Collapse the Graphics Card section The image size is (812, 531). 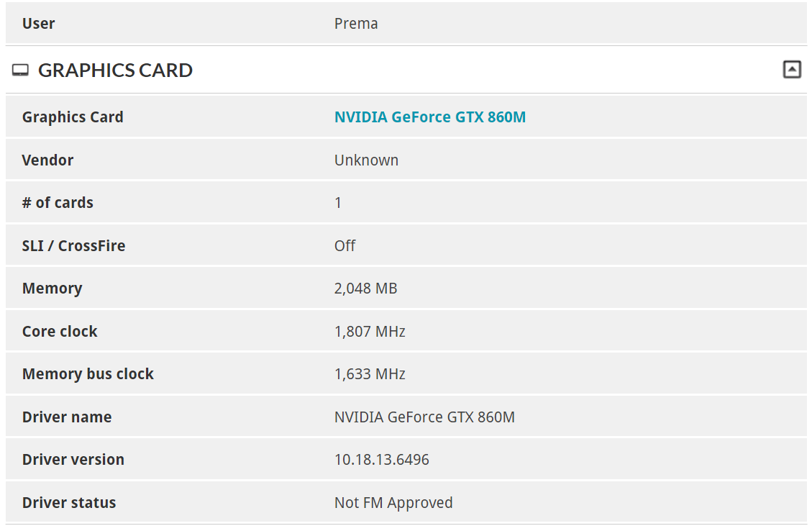click(791, 70)
